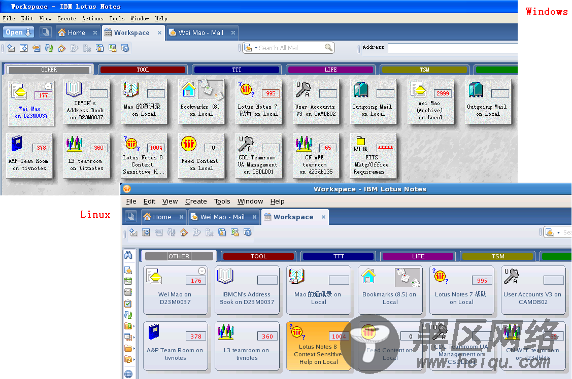
Task: Open Feed Content on Local tile, Windows window
Action: coord(200,155)
